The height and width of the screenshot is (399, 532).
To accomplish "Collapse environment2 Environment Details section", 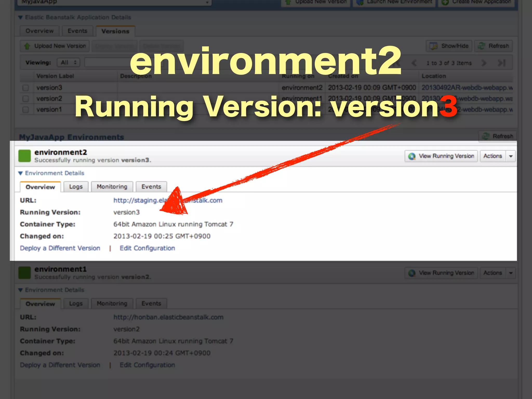I will point(21,173).
